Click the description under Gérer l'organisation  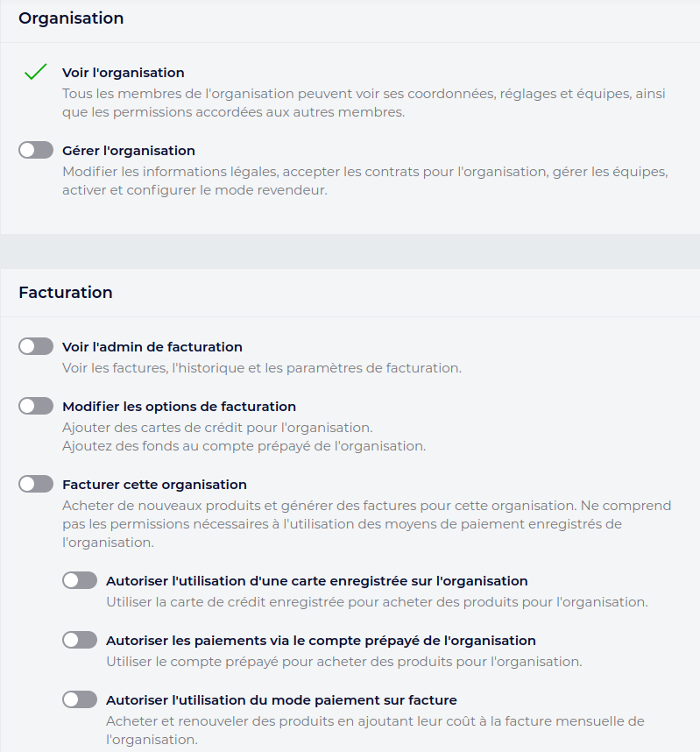click(364, 181)
